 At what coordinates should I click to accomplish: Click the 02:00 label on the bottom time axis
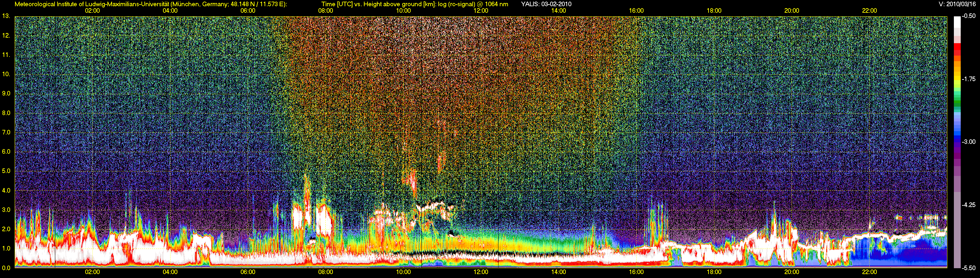tap(92, 272)
